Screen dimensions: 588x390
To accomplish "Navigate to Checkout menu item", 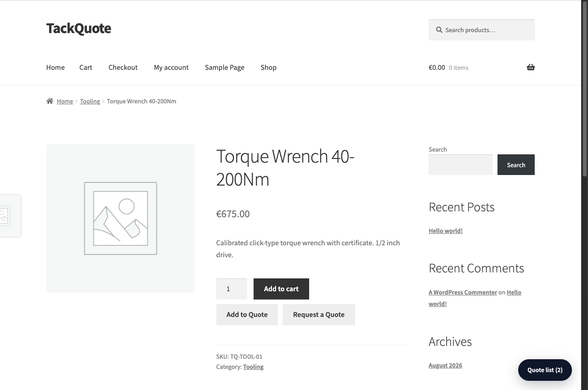I will (x=123, y=68).
